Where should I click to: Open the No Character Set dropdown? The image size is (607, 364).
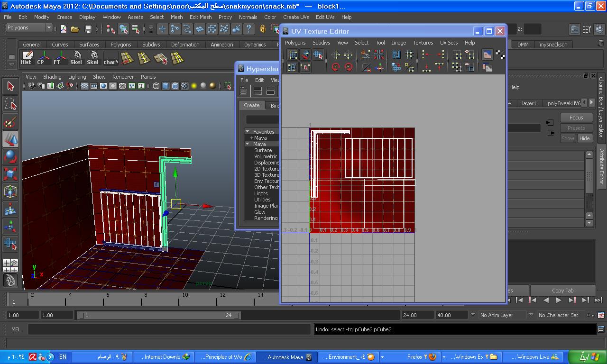[561, 315]
